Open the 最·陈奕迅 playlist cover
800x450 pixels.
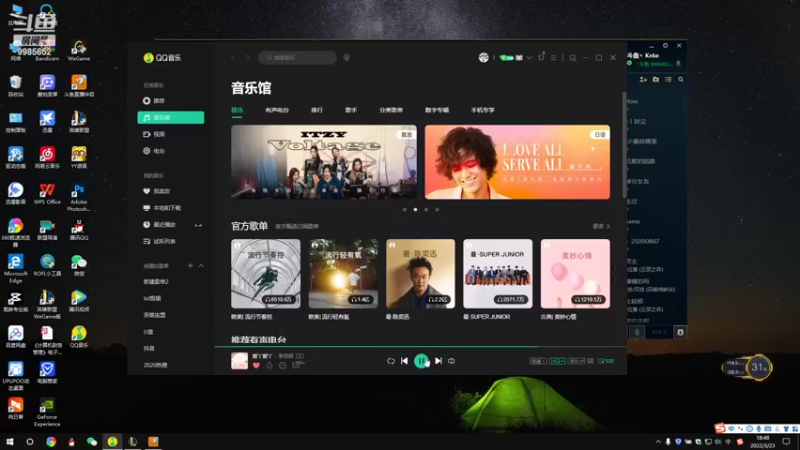(420, 274)
